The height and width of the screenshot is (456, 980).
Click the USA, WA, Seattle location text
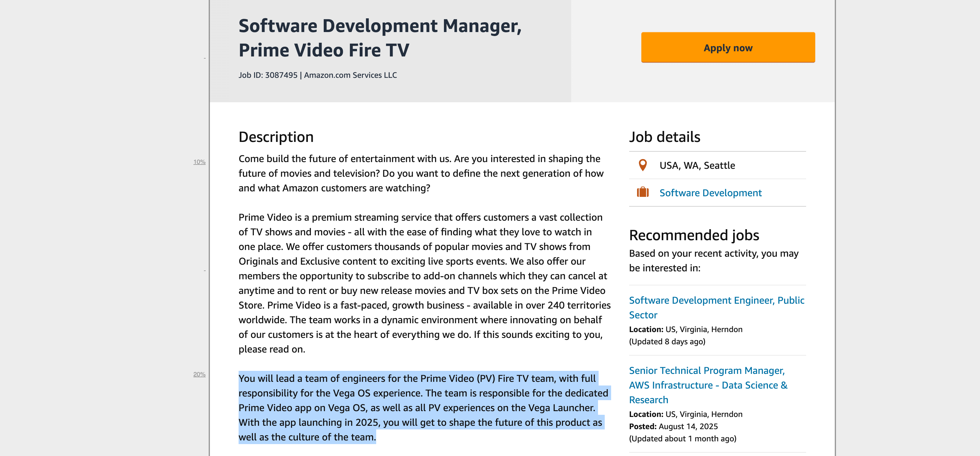click(x=697, y=165)
